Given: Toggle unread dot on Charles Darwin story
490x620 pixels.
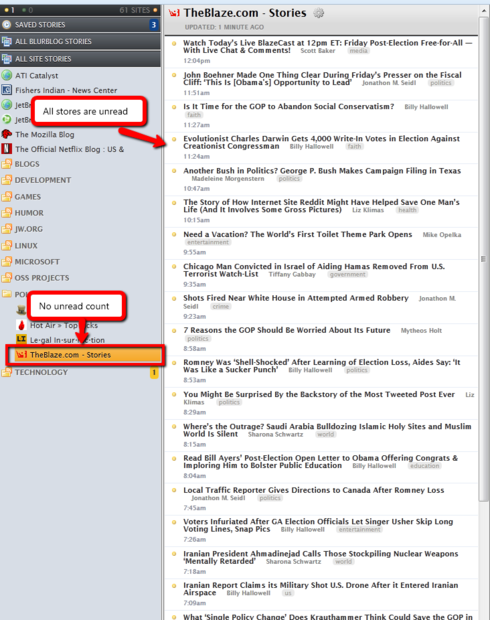Looking at the screenshot, I should click(x=174, y=139).
